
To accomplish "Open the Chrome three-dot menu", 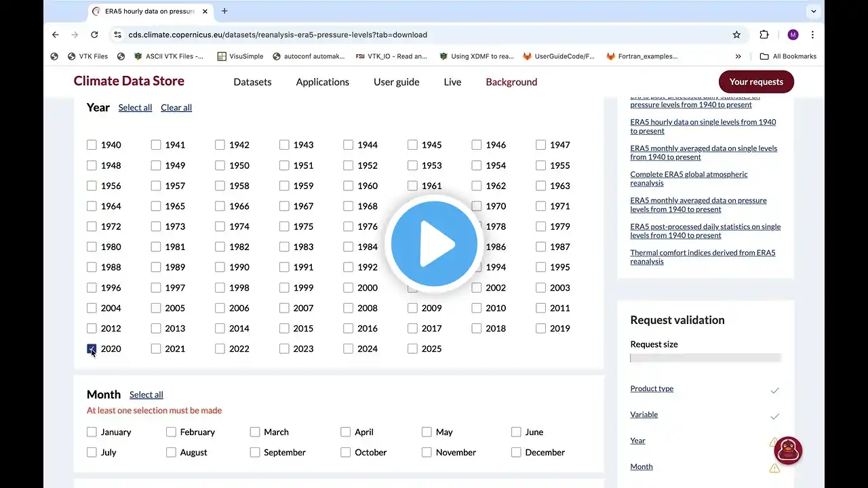I will [x=812, y=35].
